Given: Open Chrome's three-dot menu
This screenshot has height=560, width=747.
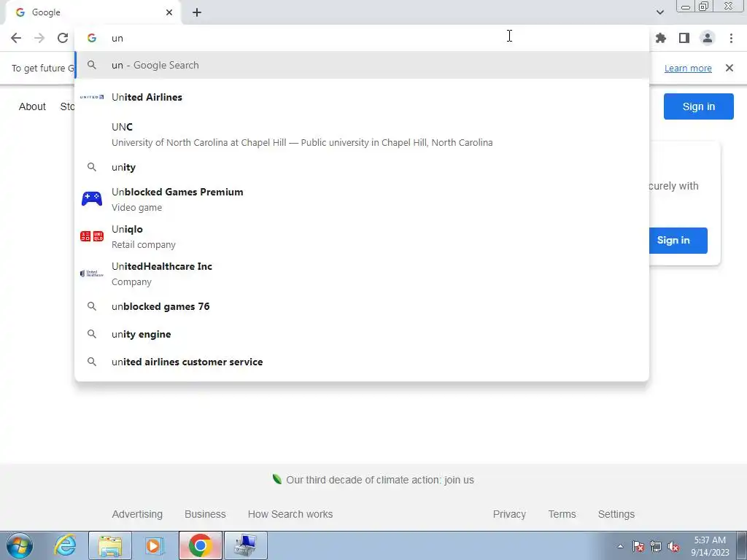Looking at the screenshot, I should [731, 38].
